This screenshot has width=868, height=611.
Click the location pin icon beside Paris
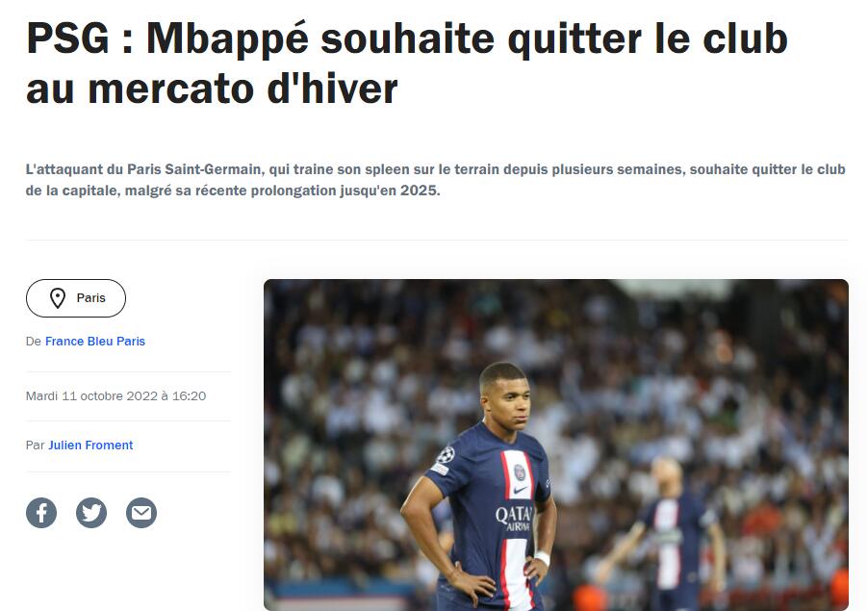58,298
